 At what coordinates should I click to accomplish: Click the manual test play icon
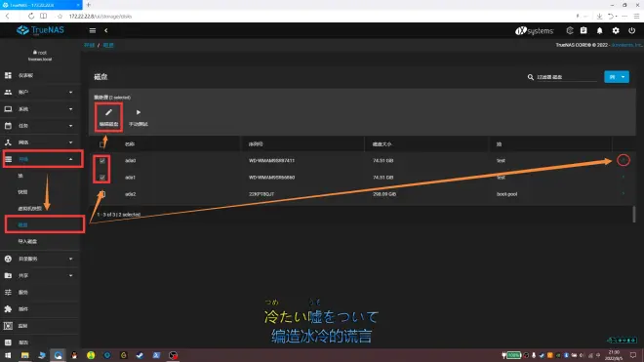(139, 112)
